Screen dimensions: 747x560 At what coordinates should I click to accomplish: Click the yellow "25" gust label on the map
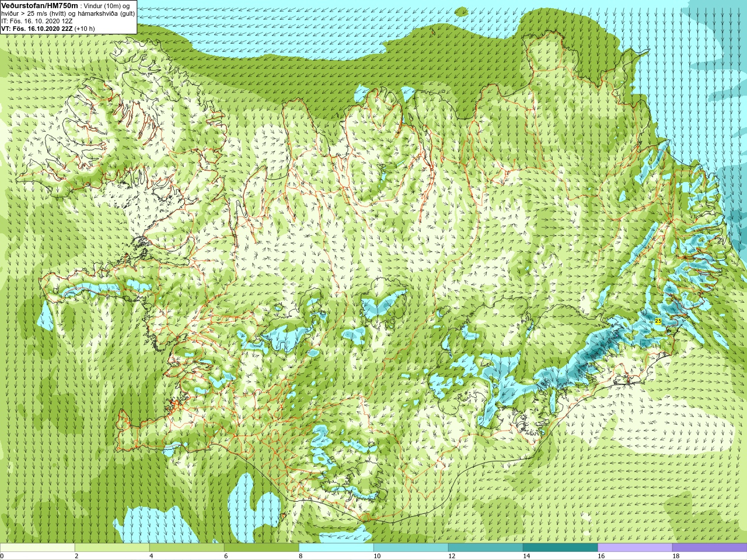658,321
